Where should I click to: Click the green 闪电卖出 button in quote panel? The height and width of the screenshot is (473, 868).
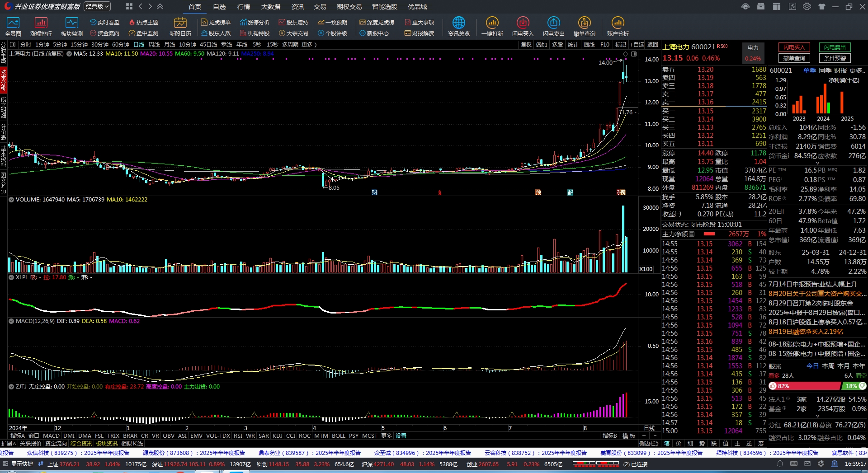click(x=835, y=47)
